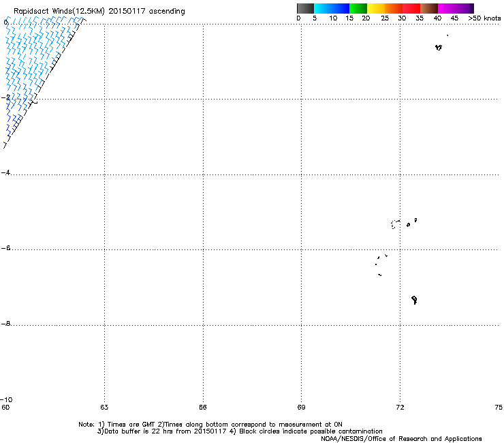Click the green 15-20 knots color band

click(358, 8)
